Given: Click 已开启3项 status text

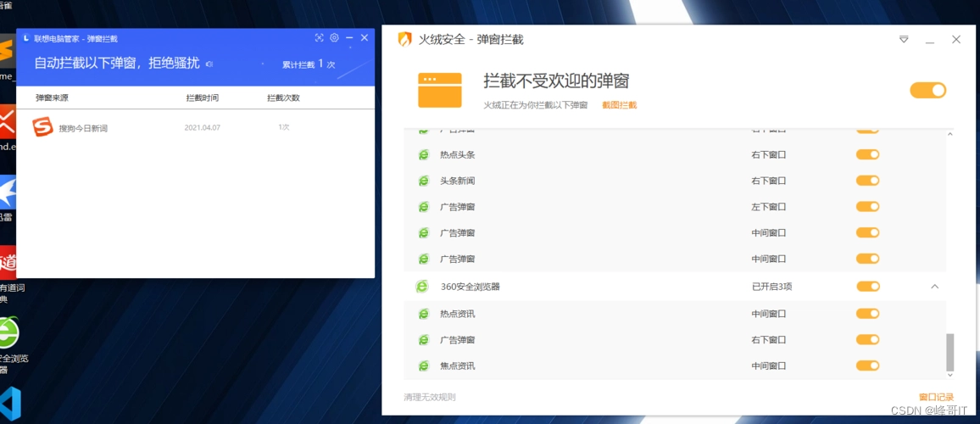Looking at the screenshot, I should click(x=771, y=287).
